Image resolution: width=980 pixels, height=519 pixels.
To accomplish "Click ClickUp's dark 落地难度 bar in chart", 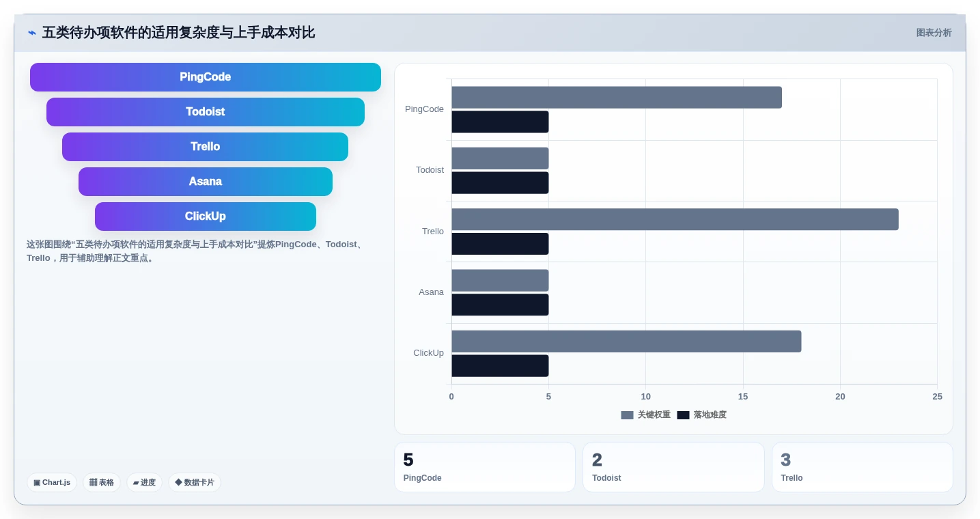I will tap(500, 366).
